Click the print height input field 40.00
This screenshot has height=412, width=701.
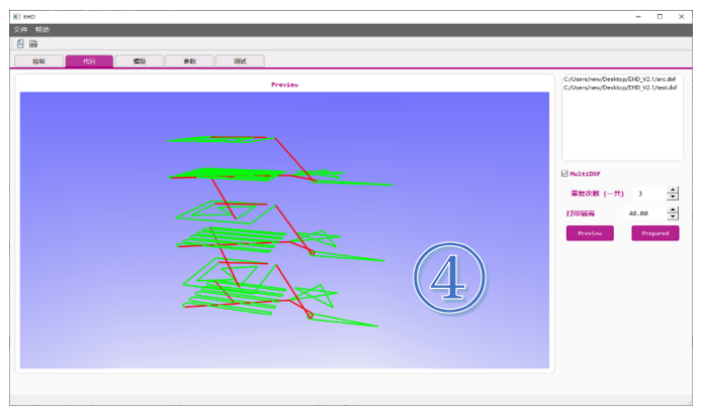tap(638, 213)
